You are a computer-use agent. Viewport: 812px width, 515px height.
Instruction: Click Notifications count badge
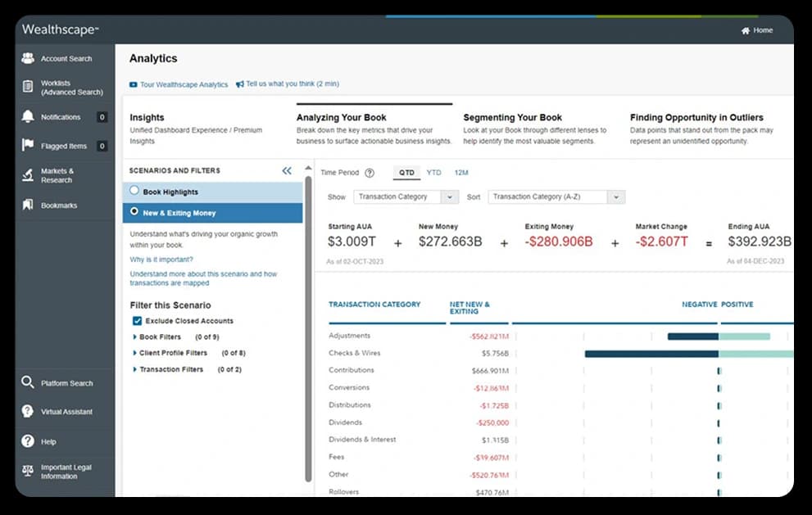pos(102,117)
